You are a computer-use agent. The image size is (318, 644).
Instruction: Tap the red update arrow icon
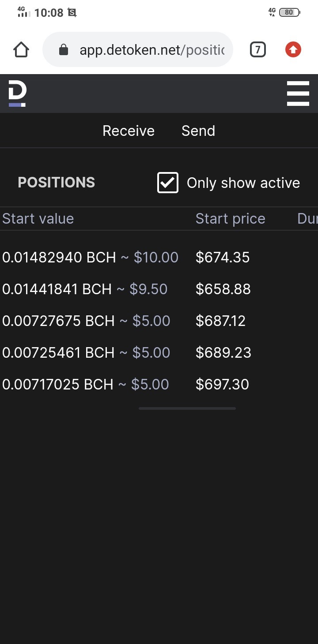coord(293,50)
